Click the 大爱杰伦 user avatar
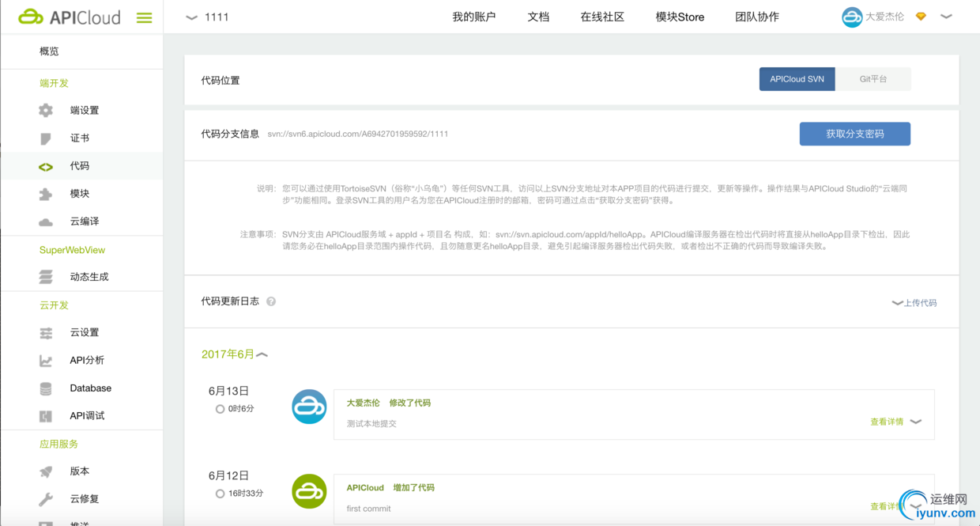This screenshot has width=980, height=526. [x=852, y=17]
